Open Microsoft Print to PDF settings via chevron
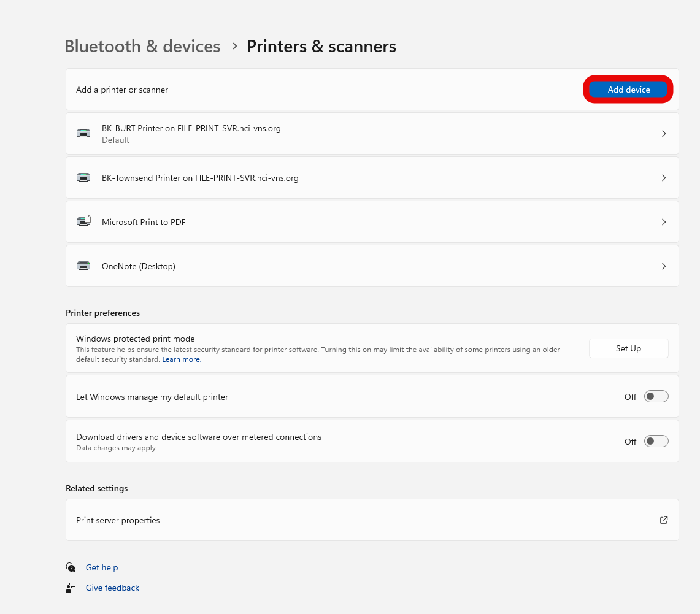 pyautogui.click(x=664, y=221)
